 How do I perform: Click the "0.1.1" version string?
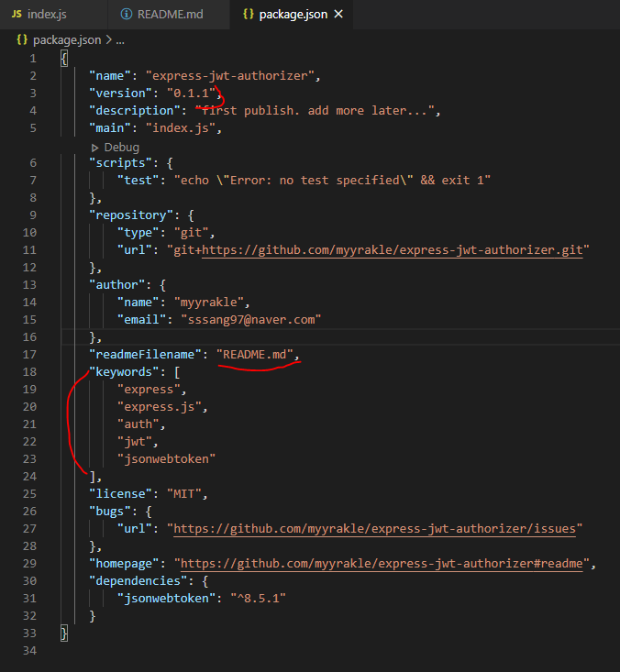(x=190, y=93)
